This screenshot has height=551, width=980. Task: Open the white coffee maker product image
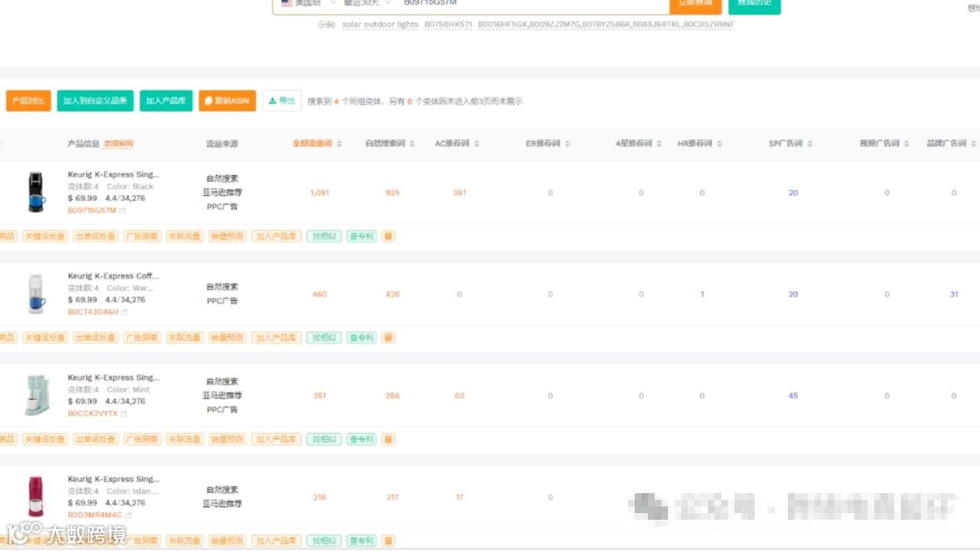coord(36,293)
